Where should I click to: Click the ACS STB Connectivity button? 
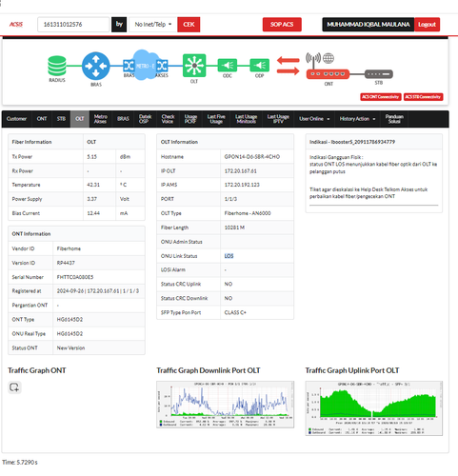[x=423, y=97]
